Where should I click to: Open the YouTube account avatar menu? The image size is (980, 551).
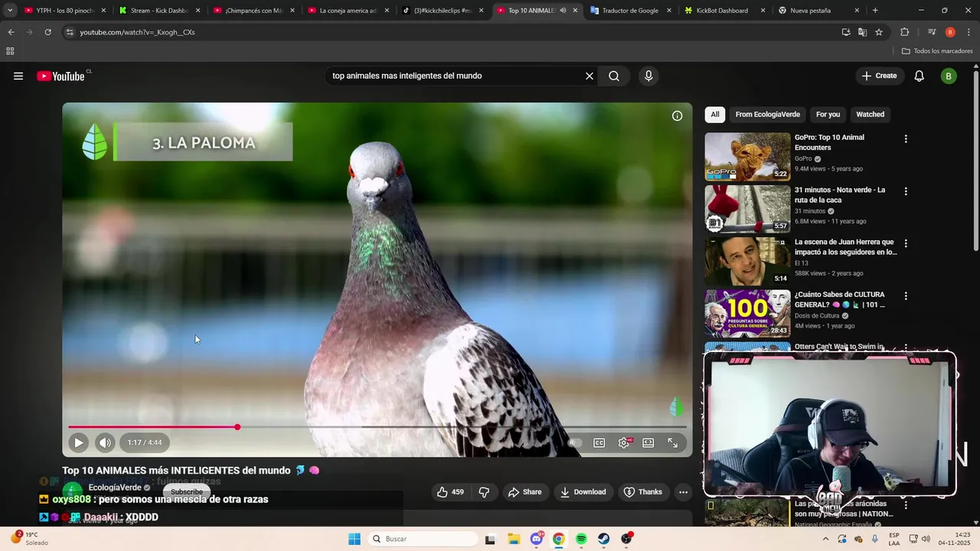(949, 76)
